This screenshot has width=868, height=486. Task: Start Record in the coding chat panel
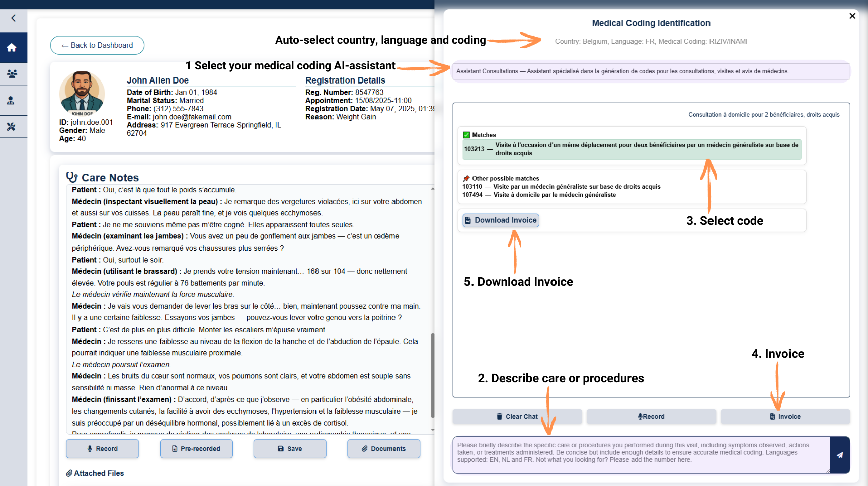point(651,417)
